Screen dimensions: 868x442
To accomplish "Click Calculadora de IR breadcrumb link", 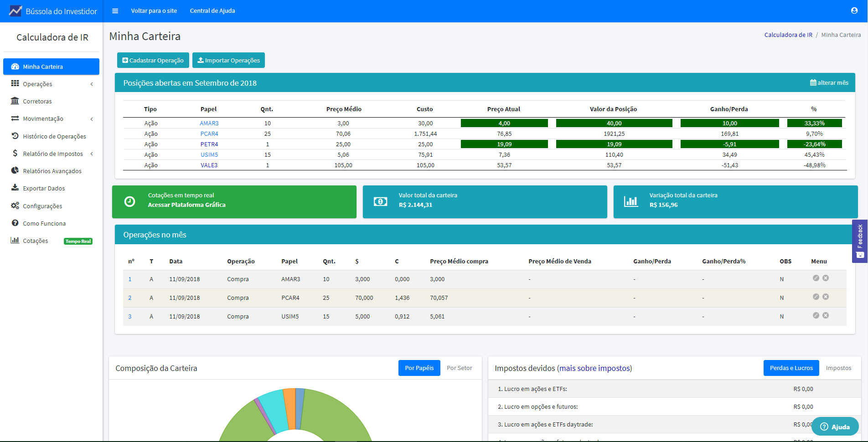I will pos(788,35).
